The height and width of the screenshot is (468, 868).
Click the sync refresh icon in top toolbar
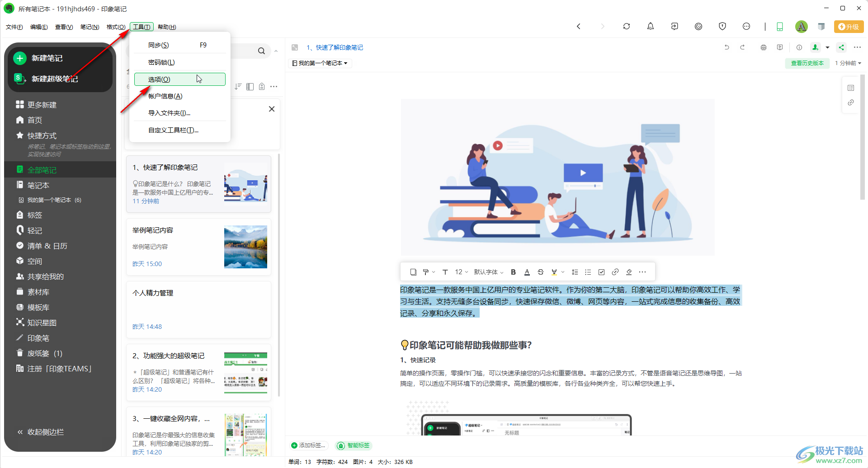coord(626,26)
